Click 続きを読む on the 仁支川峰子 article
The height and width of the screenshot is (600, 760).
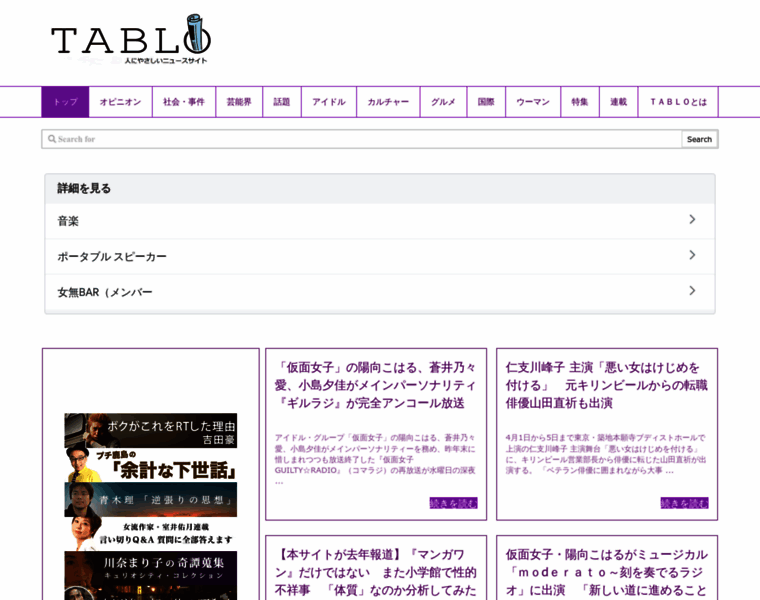point(684,503)
